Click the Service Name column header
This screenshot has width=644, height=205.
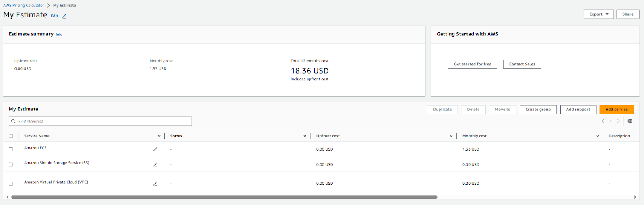click(37, 136)
